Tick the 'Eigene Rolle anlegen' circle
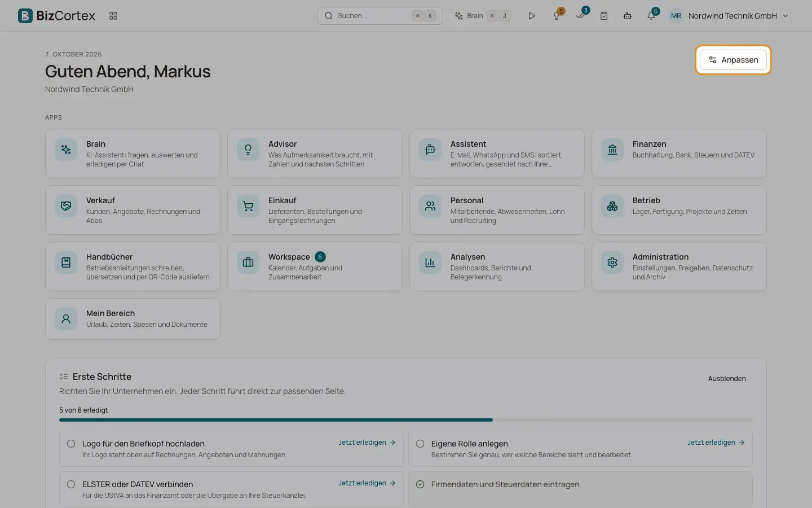This screenshot has height=508, width=812. click(x=420, y=444)
